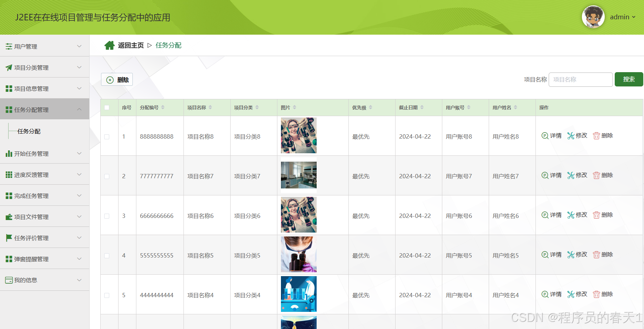This screenshot has height=329, width=644.
Task: Click the 删除 trash icon for row 6666666666
Action: pos(596,215)
